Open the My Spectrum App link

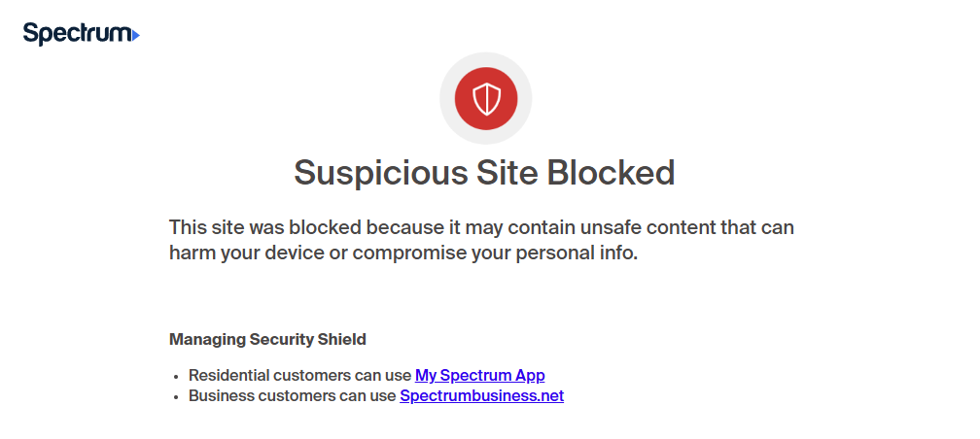click(x=479, y=375)
